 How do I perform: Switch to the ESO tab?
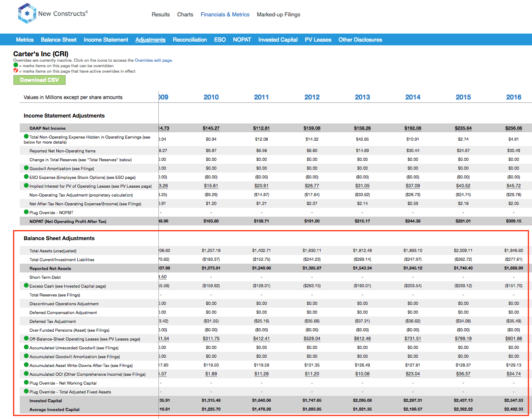[x=220, y=39]
